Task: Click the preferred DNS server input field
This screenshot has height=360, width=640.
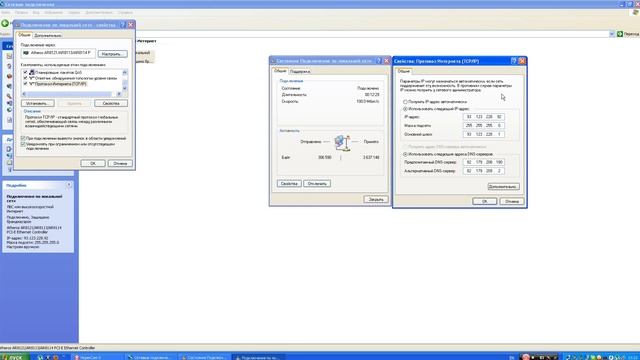Action: [x=484, y=162]
